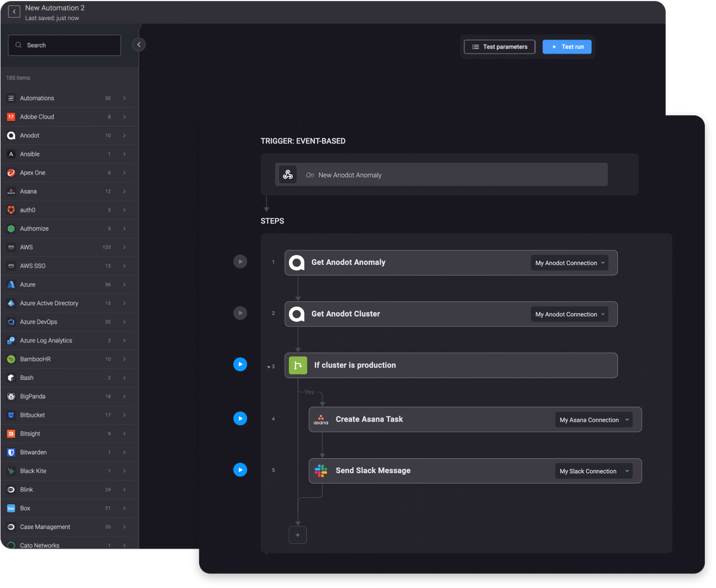716x588 pixels.
Task: Run step 2 with its gray play button
Action: 240,313
